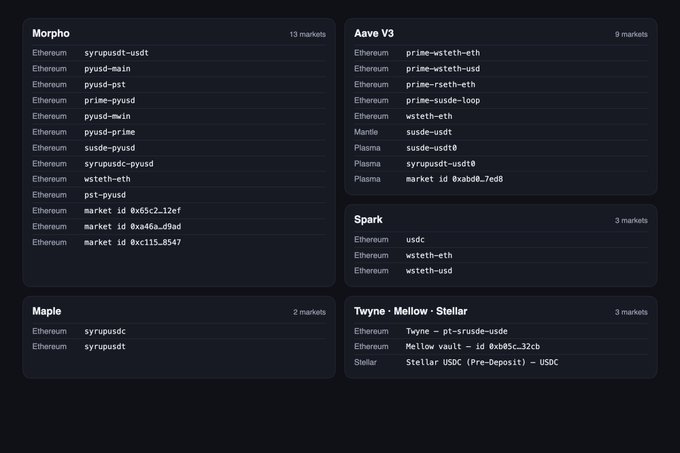The width and height of the screenshot is (680, 453).
Task: Select the syrupusdt-usdt row in Morpho
Action: pos(179,53)
